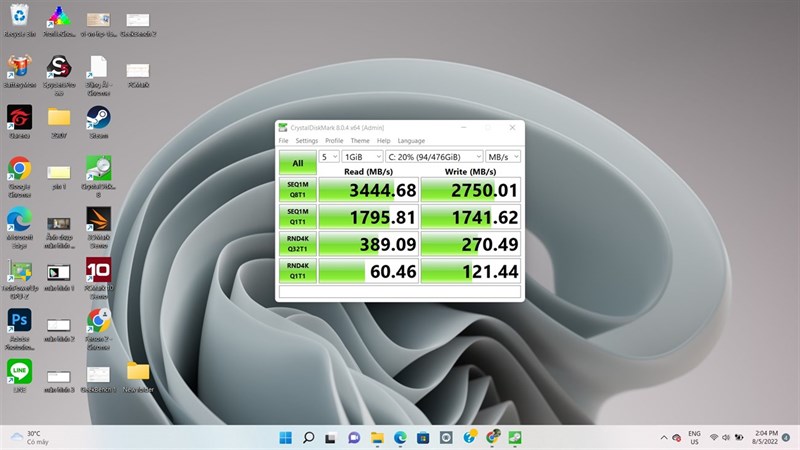
Task: Close the CrystalDiskMark window
Action: pos(512,128)
